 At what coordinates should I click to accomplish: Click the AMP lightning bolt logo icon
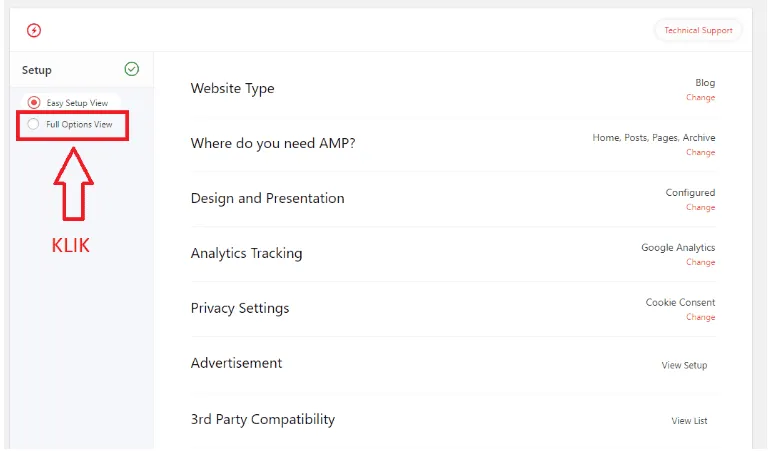(x=34, y=30)
